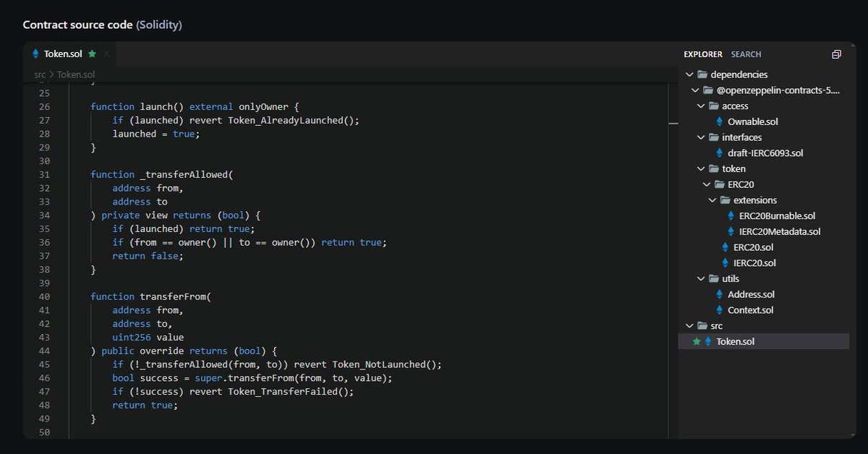This screenshot has height=454, width=868.
Task: Open the IERC20Metadata.sol file name
Action: (780, 231)
